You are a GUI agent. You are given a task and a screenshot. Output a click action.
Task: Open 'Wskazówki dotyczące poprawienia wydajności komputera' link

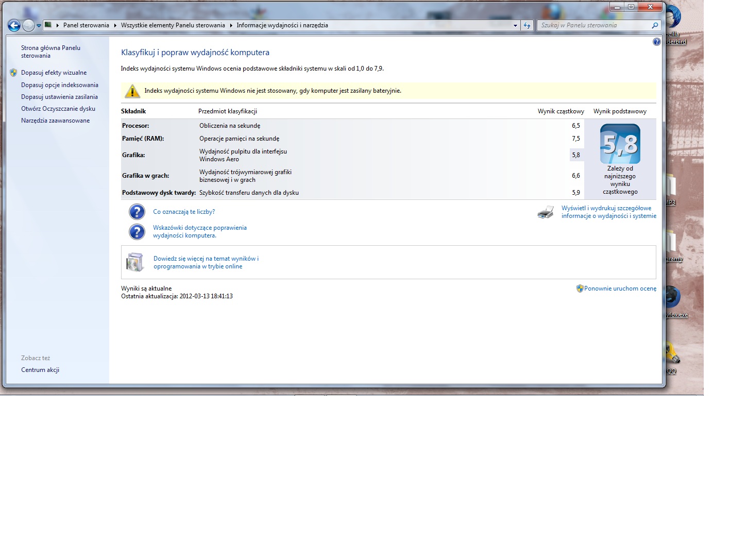coord(199,231)
